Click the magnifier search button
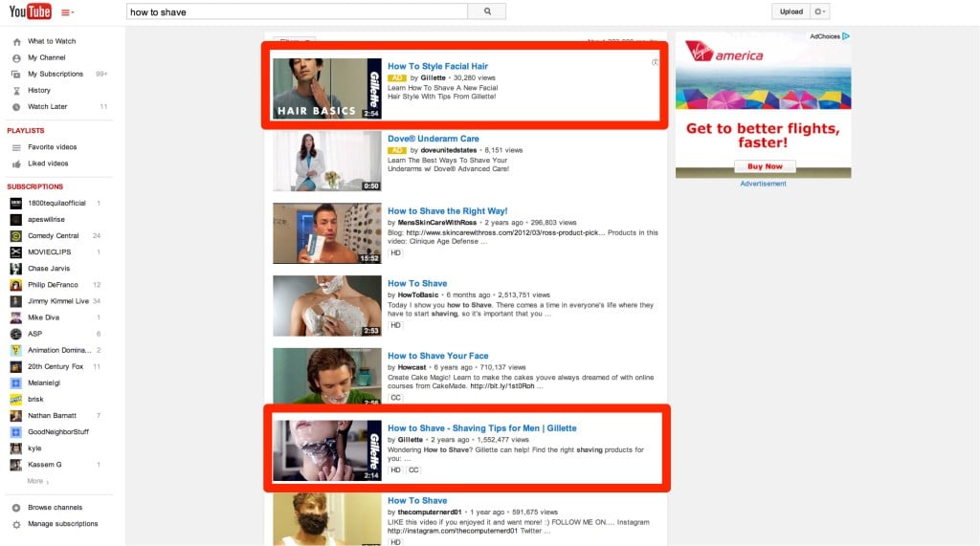 coord(487,11)
